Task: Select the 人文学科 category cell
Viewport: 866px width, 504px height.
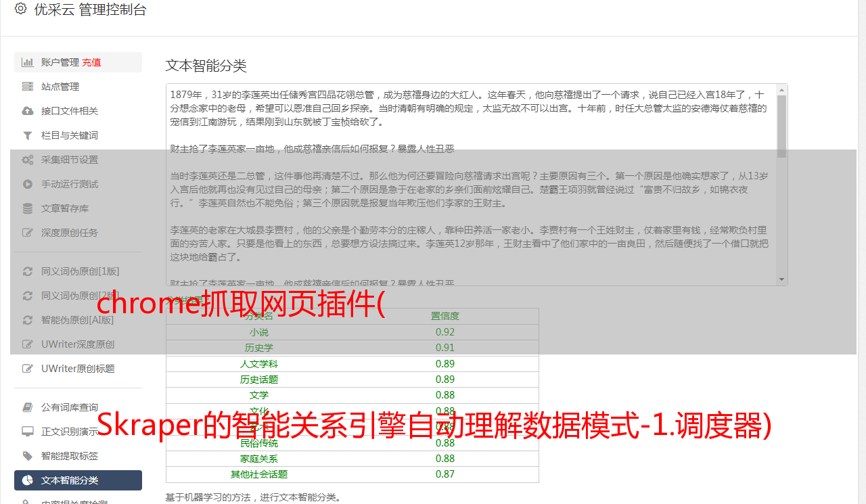Action: click(x=259, y=364)
